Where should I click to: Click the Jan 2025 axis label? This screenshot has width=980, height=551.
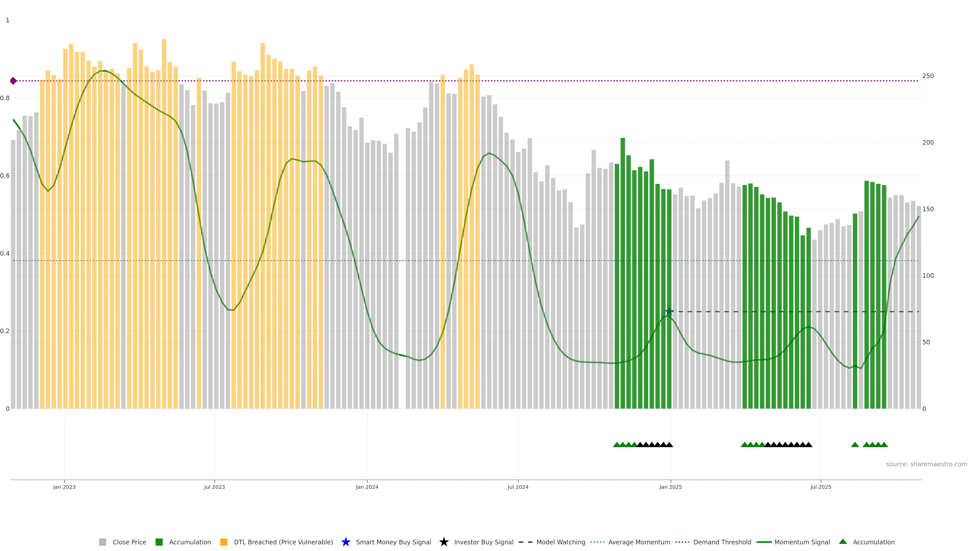(670, 487)
